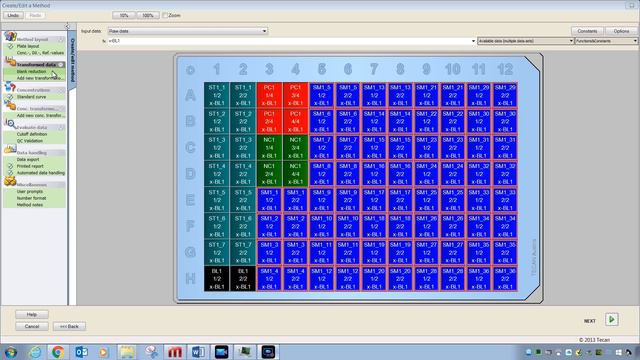This screenshot has height=360, width=640.
Task: Launch Internet Explorer from the taskbar
Action: tap(36, 352)
